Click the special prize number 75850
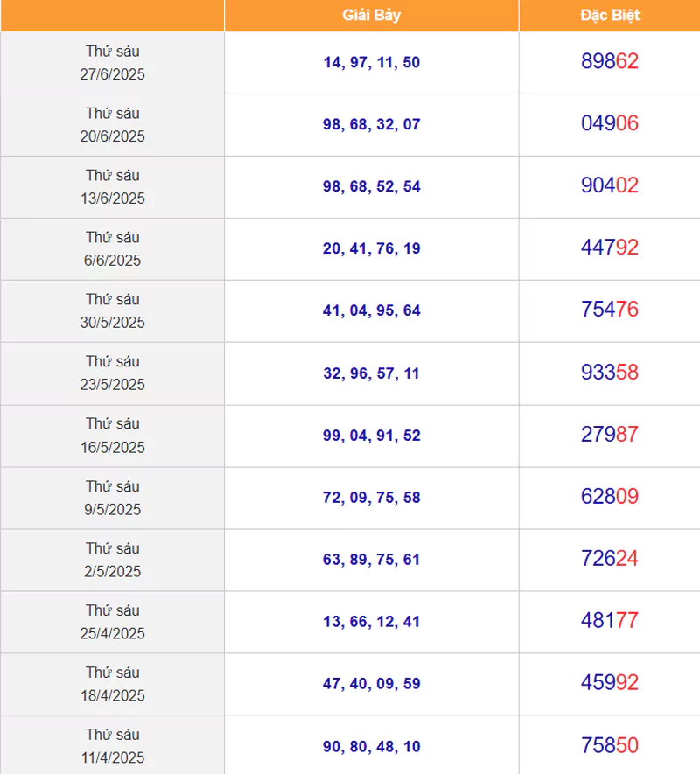700x774 pixels. [x=610, y=745]
